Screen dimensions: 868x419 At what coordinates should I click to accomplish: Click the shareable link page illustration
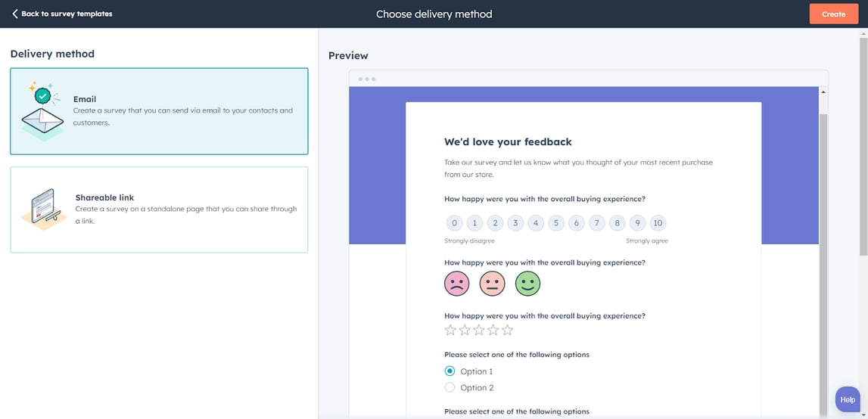pyautogui.click(x=44, y=209)
